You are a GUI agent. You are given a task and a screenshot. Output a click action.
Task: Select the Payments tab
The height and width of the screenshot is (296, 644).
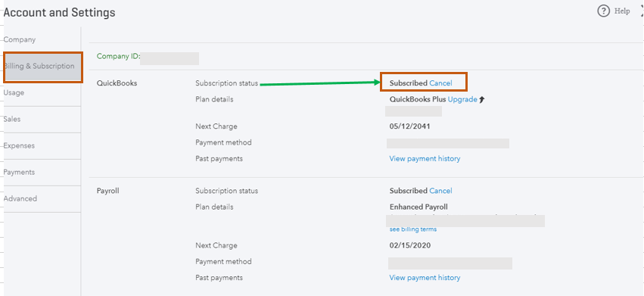(20, 173)
